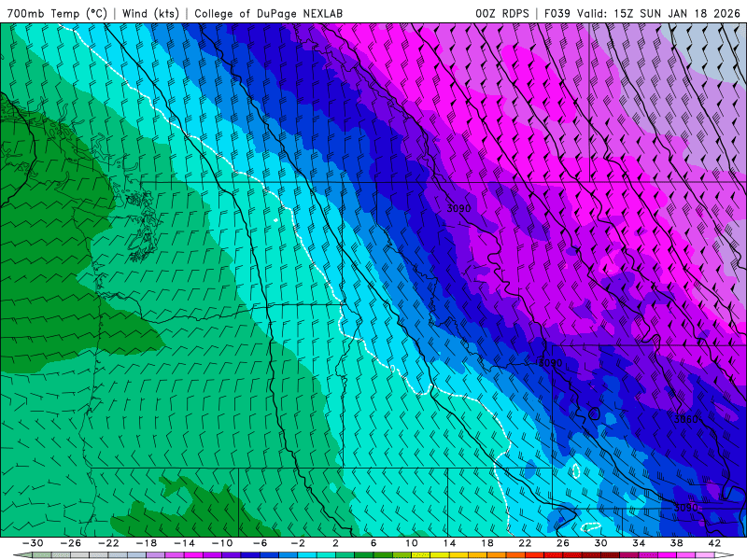This screenshot has width=747, height=560.
Task: Click the 38 degree legend label
Action: tap(676, 543)
